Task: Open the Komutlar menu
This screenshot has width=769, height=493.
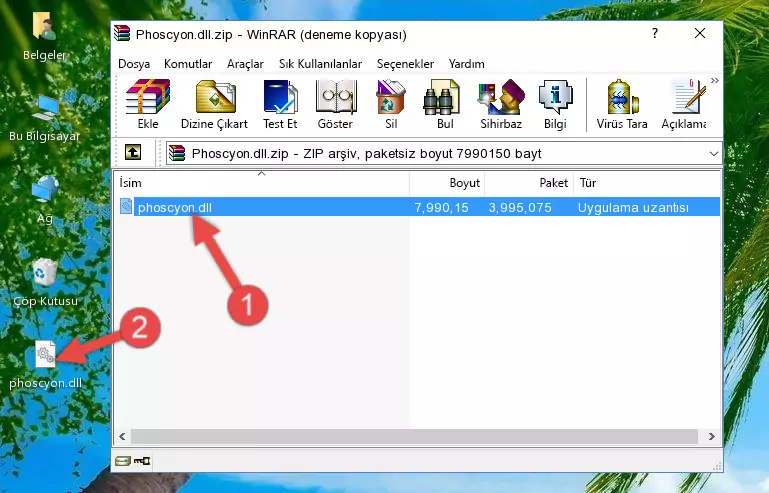Action: pyautogui.click(x=188, y=64)
